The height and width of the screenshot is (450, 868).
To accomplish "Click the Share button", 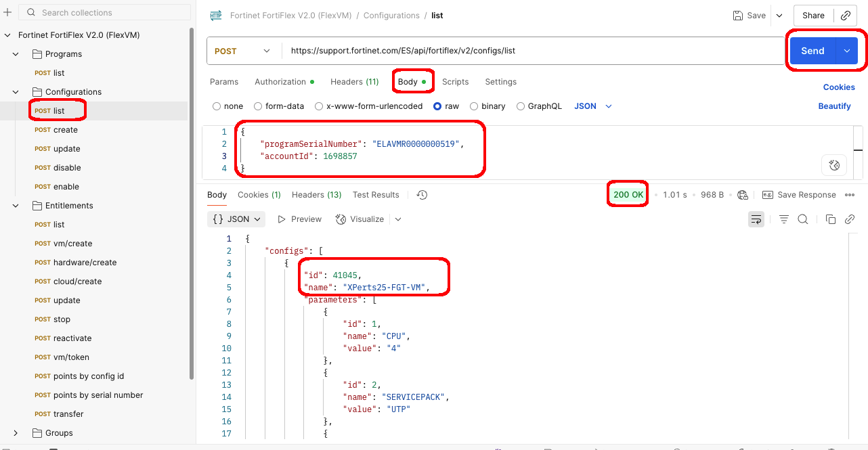I will (813, 16).
